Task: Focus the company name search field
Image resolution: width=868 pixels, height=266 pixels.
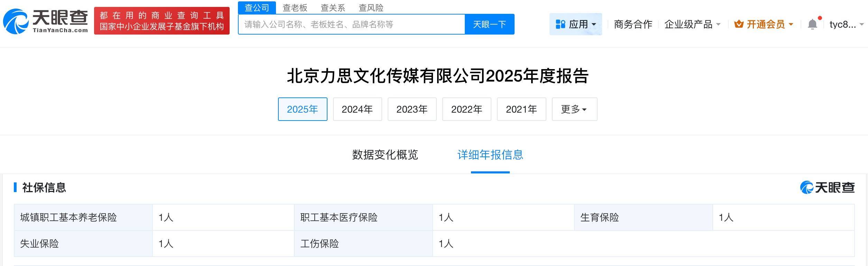Action: point(351,24)
